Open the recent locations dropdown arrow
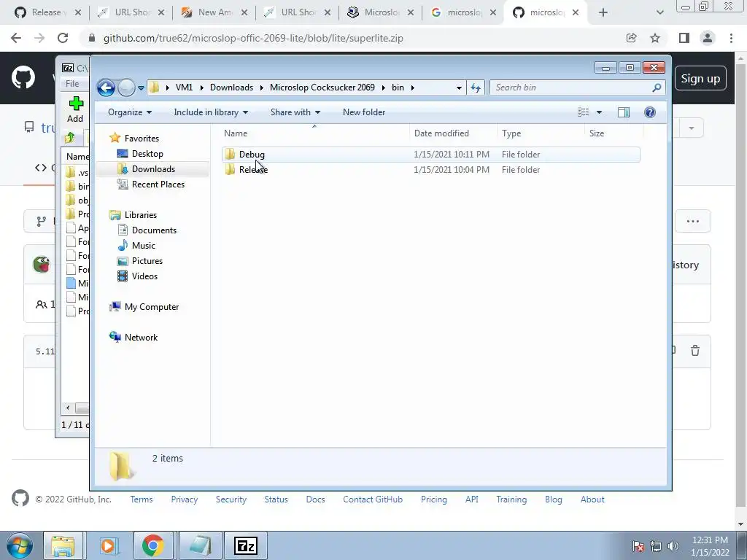Viewport: 747px width, 560px height. point(141,88)
